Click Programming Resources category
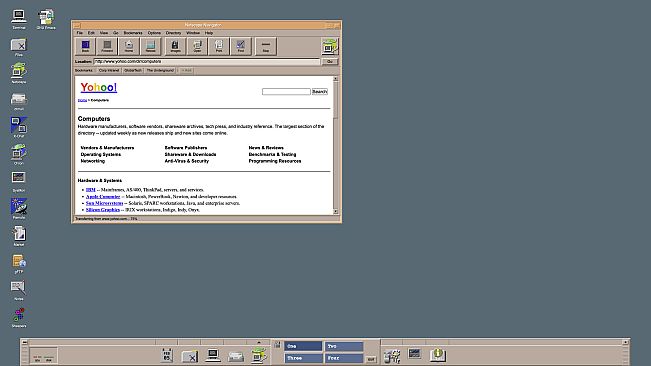 (274, 161)
